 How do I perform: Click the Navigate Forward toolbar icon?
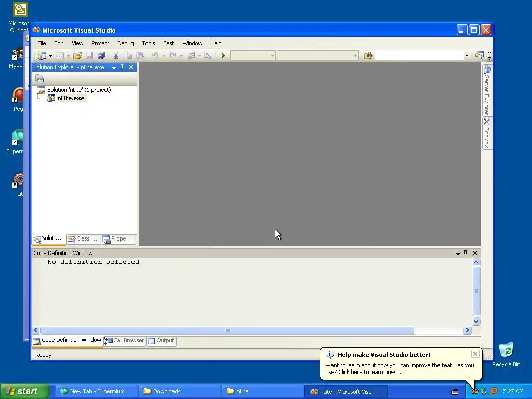coord(208,55)
